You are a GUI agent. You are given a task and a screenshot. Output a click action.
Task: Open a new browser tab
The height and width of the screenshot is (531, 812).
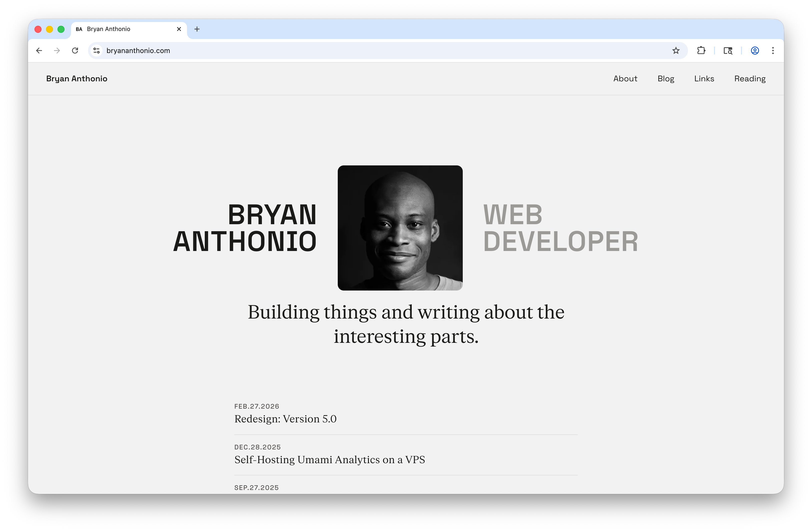point(197,29)
